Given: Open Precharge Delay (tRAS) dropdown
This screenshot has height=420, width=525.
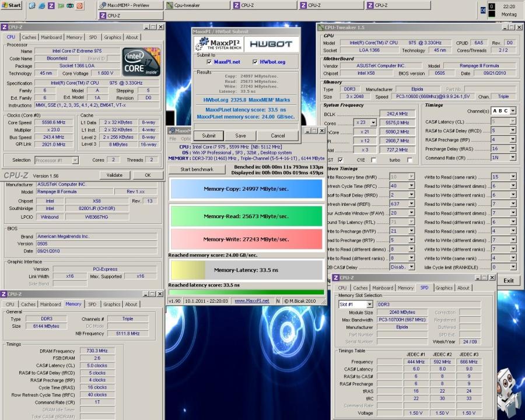Looking at the screenshot, I should coord(513,148).
